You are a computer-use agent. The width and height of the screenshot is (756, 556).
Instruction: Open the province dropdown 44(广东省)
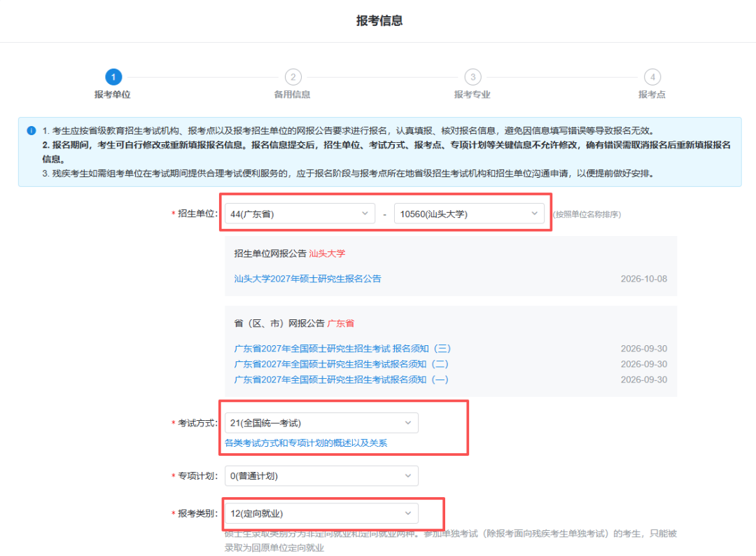click(300, 214)
